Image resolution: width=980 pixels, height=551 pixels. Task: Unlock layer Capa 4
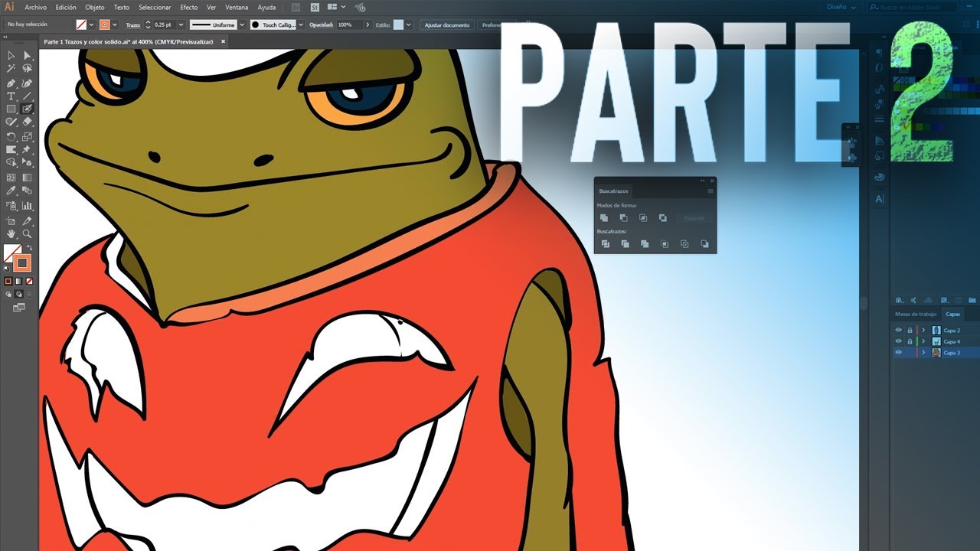coord(910,341)
